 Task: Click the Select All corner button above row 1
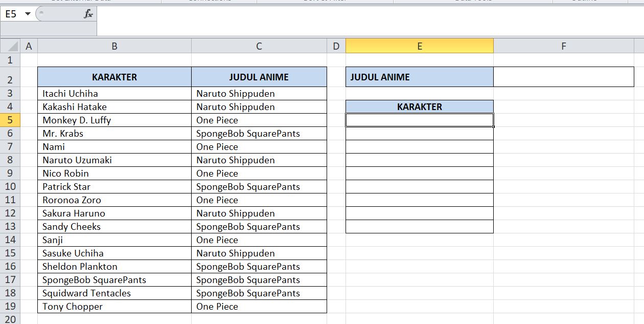tap(9, 46)
